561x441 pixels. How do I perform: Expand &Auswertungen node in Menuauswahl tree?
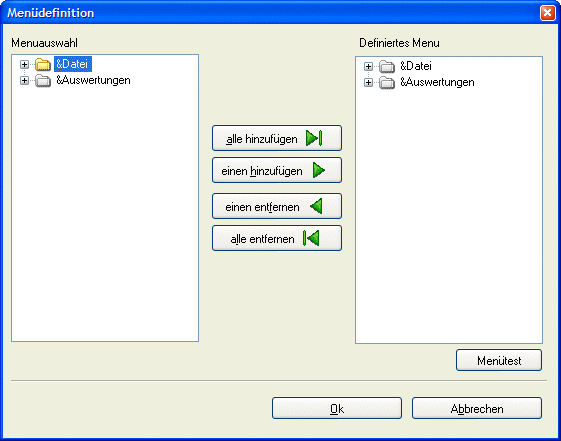pos(24,80)
